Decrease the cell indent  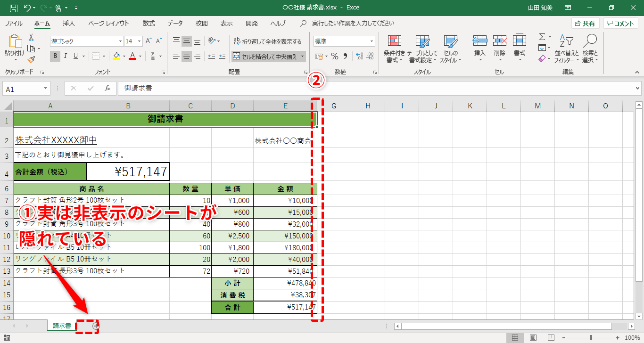[x=211, y=56]
